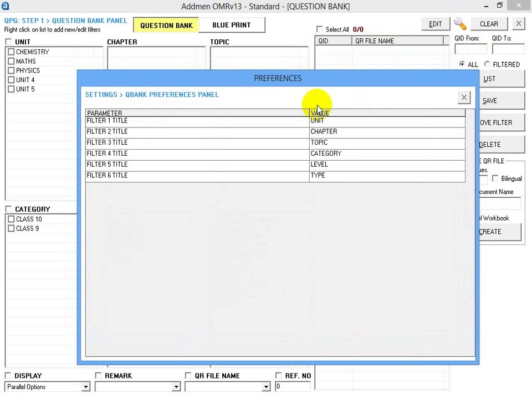Image resolution: width=532 pixels, height=399 pixels.
Task: Tick the CHEMISTRY unit checkbox
Action: tap(11, 52)
